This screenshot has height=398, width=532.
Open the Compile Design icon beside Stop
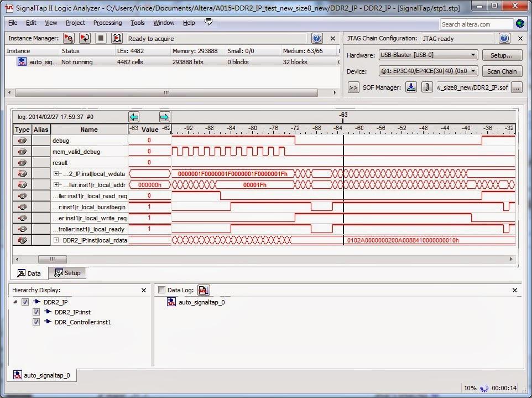pos(117,38)
